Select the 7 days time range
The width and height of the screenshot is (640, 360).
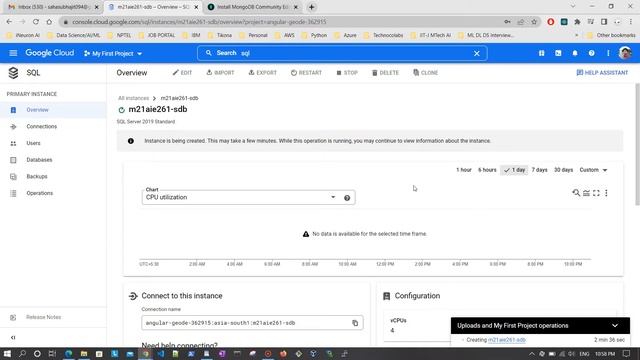[x=539, y=170]
